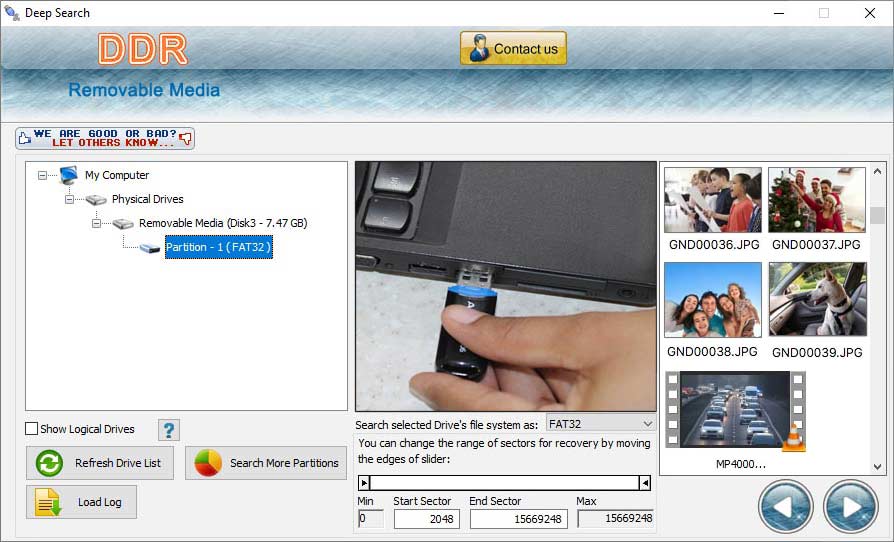Open the 'We are good or bad' feedback banner
Image resolution: width=894 pixels, height=542 pixels.
105,138
